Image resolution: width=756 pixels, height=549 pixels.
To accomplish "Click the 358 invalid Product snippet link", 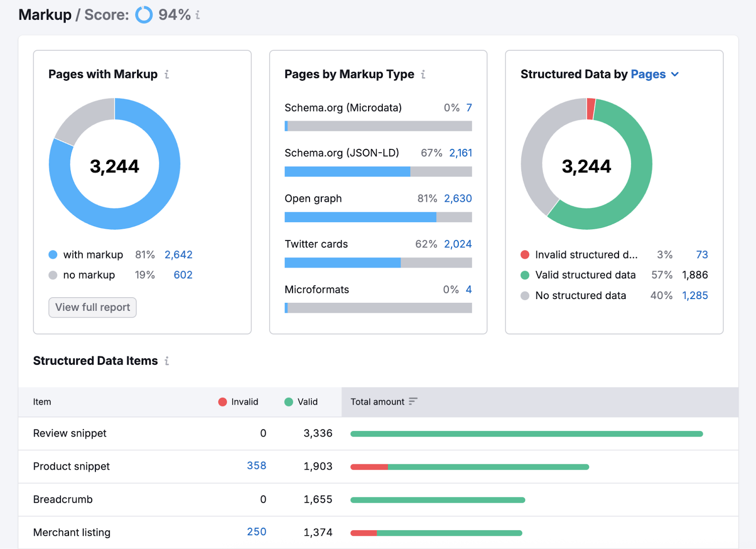I will [256, 466].
